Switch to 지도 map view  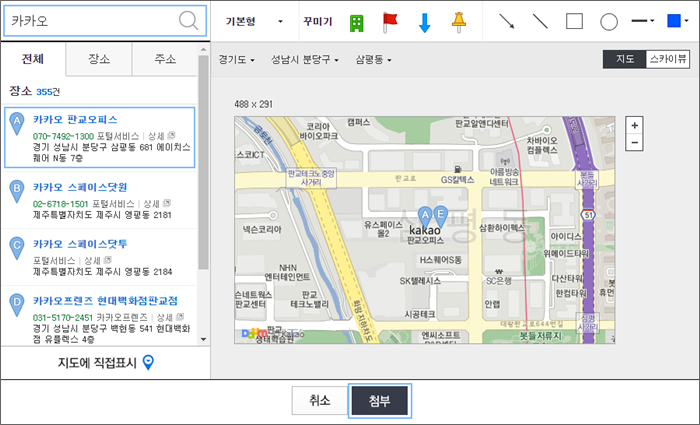click(625, 59)
